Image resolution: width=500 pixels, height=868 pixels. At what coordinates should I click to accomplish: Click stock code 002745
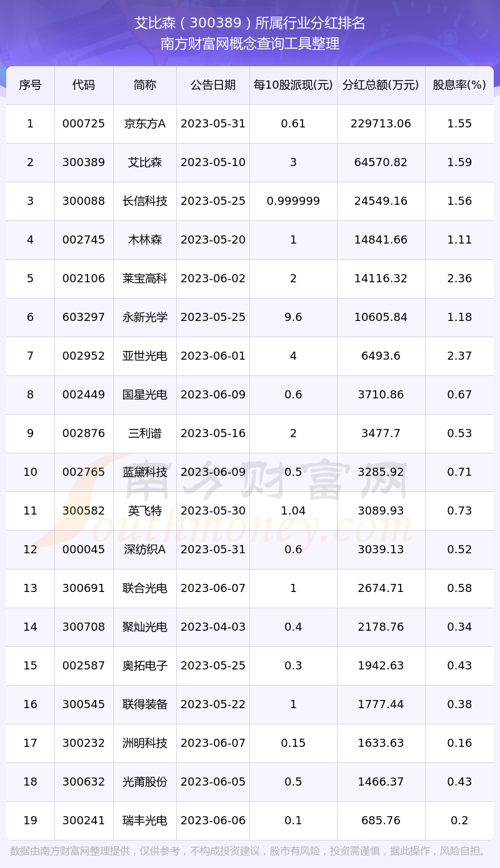(84, 240)
